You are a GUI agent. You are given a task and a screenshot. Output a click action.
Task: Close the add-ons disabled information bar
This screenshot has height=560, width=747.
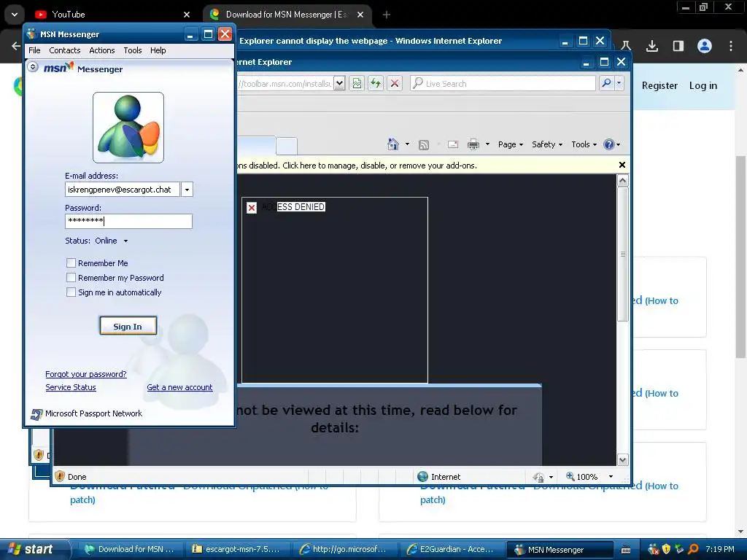[622, 165]
